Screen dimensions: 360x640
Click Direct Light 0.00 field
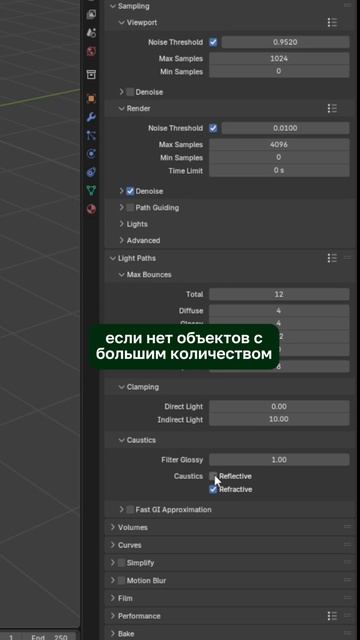pyautogui.click(x=279, y=407)
